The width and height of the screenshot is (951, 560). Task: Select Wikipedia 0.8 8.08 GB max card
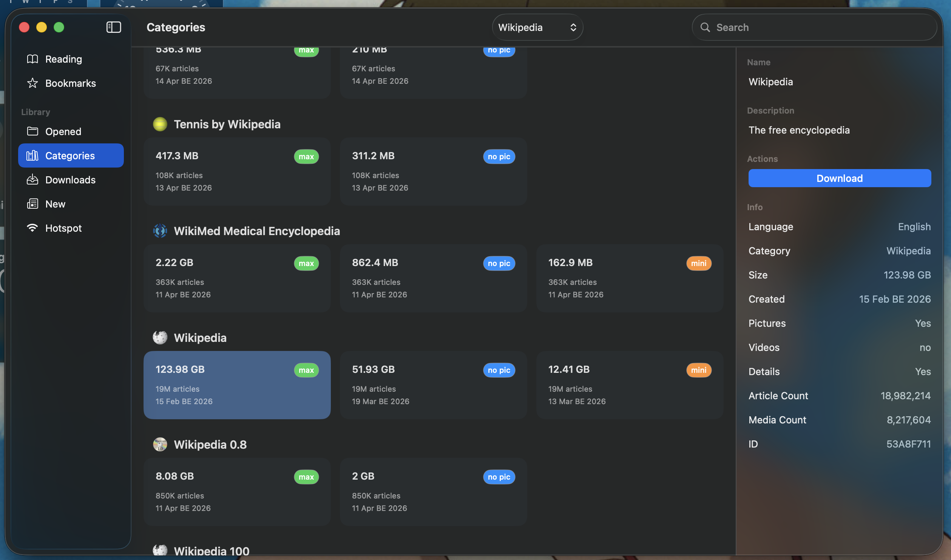(237, 492)
